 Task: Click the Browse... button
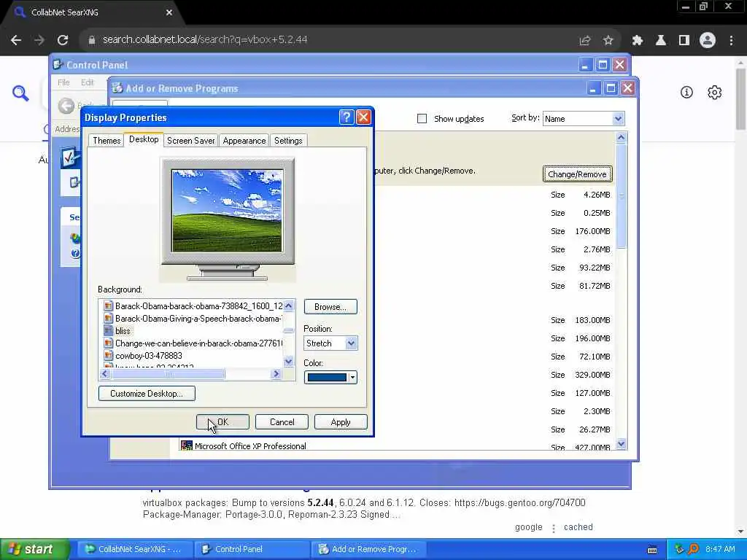pyautogui.click(x=330, y=307)
